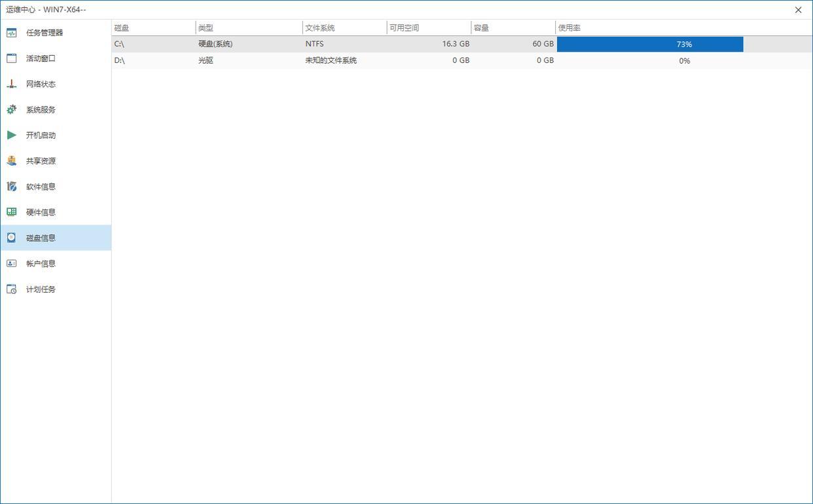Sort by the 文件系统 column header
The height and width of the screenshot is (504, 813).
[x=345, y=28]
